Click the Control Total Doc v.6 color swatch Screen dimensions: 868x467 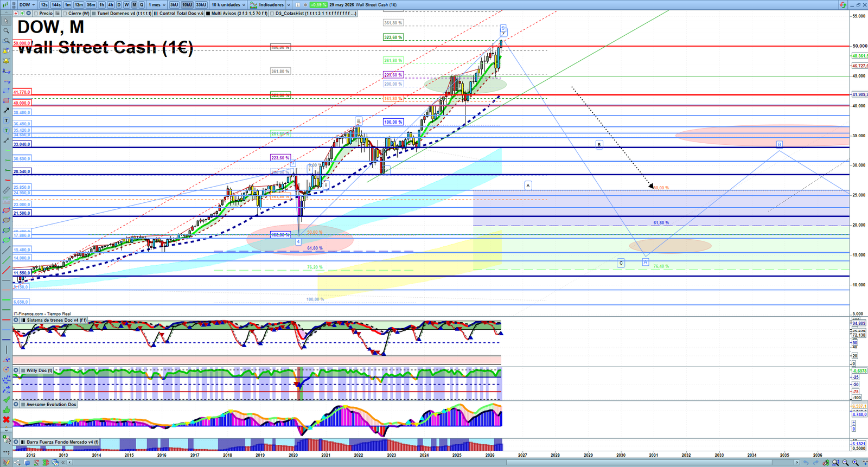156,13
